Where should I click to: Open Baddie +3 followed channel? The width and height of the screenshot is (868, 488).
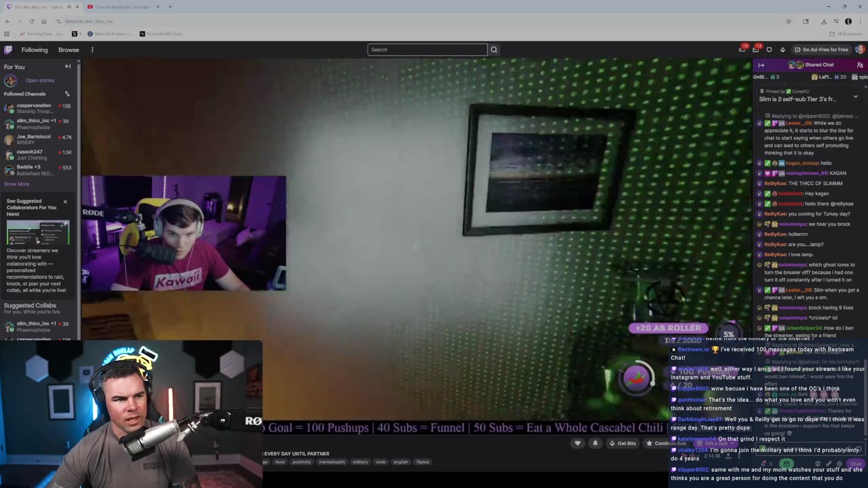(x=39, y=170)
